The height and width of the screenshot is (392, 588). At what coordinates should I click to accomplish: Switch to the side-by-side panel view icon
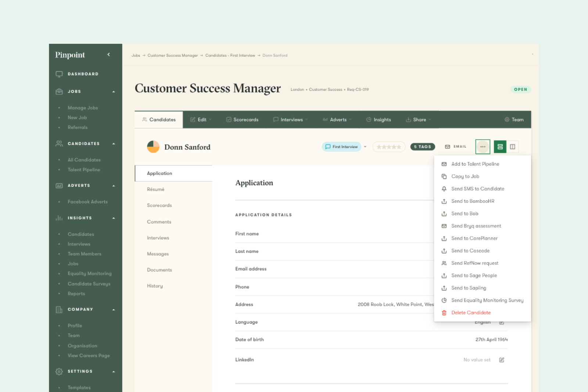[x=513, y=146]
